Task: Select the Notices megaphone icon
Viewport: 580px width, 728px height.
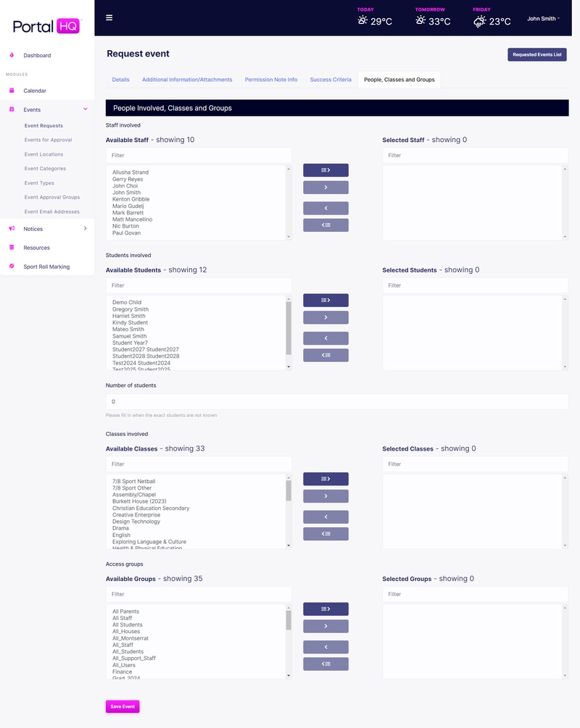Action: pyautogui.click(x=10, y=228)
